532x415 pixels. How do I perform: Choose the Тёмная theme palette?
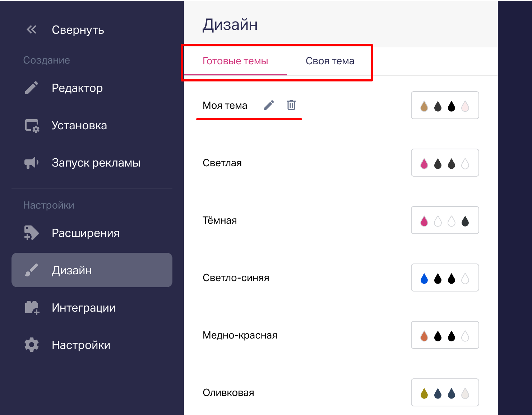445,220
